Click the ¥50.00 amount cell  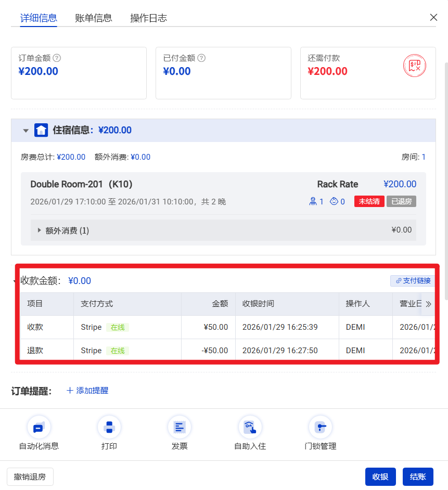(x=208, y=327)
